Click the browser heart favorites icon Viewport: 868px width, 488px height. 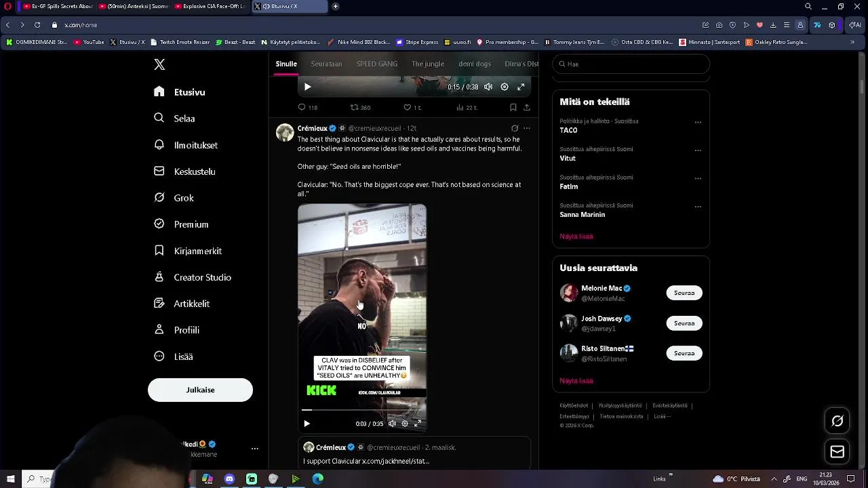(759, 25)
